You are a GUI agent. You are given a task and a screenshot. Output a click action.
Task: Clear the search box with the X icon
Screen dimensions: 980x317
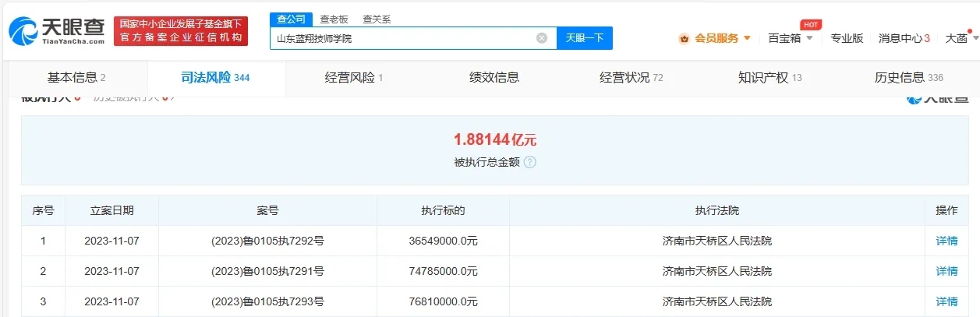542,37
